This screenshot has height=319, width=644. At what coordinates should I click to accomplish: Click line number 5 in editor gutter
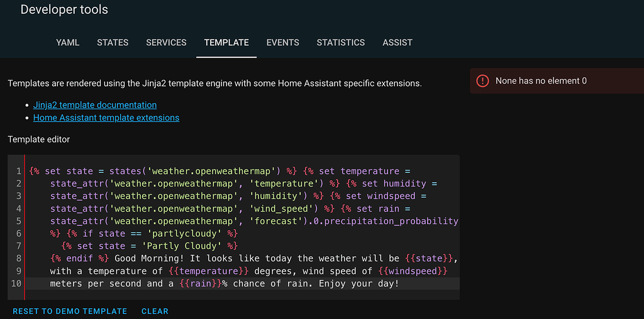(19, 221)
